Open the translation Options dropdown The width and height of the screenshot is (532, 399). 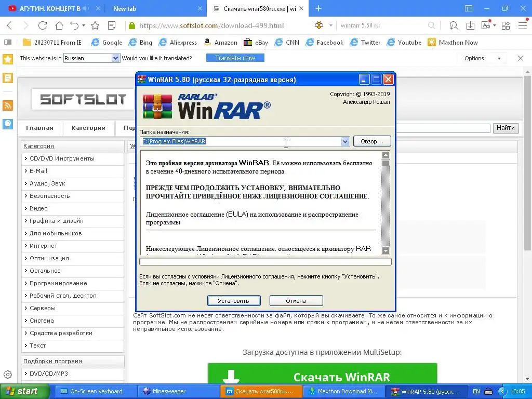[483, 58]
